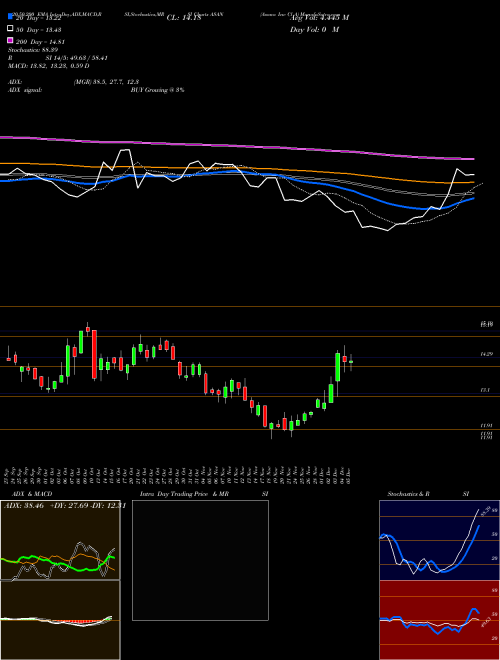
Task: Click the 'Day Vol: 0 M' text
Action: (x=314, y=29)
